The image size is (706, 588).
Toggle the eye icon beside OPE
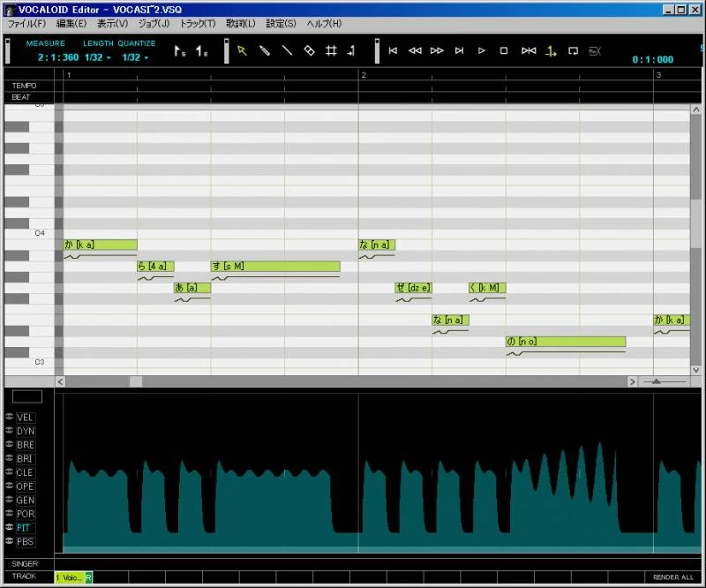(x=9, y=486)
